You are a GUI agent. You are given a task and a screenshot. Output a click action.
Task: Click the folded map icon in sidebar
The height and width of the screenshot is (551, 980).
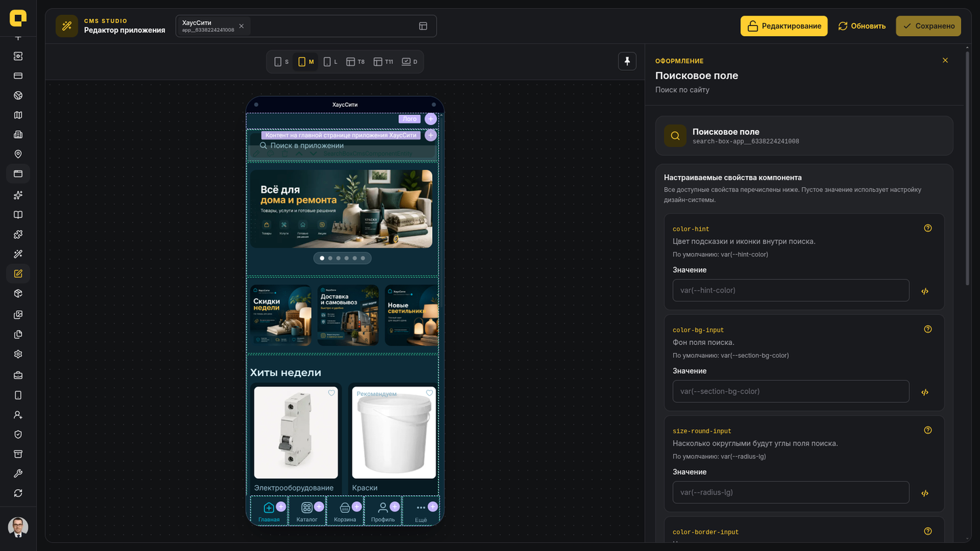point(18,115)
